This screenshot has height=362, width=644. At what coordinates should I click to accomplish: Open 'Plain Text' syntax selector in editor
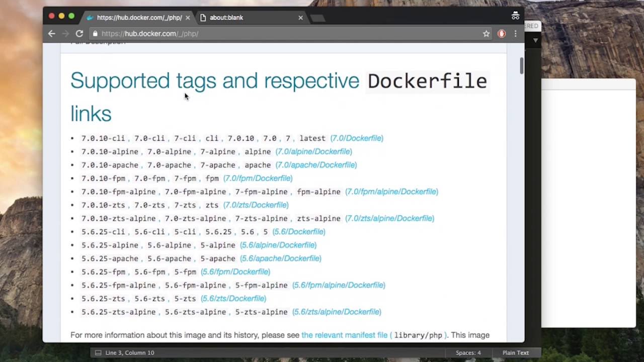point(515,352)
